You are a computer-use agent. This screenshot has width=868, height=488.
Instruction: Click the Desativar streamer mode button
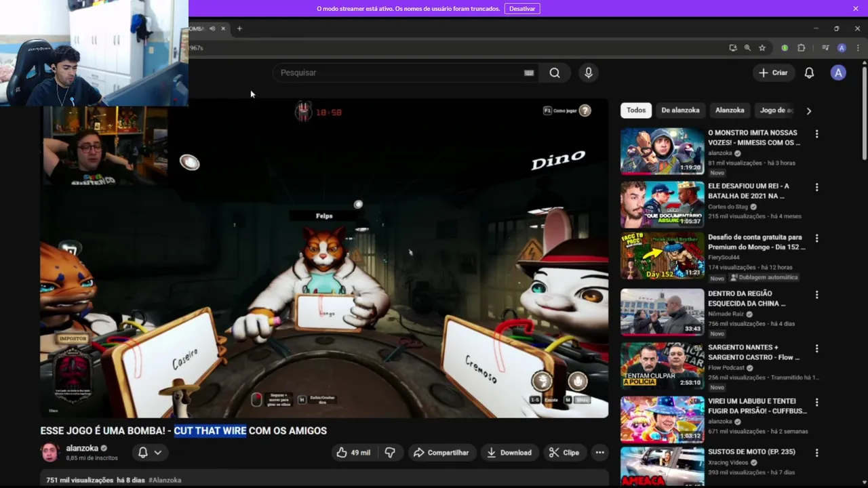[x=522, y=8]
